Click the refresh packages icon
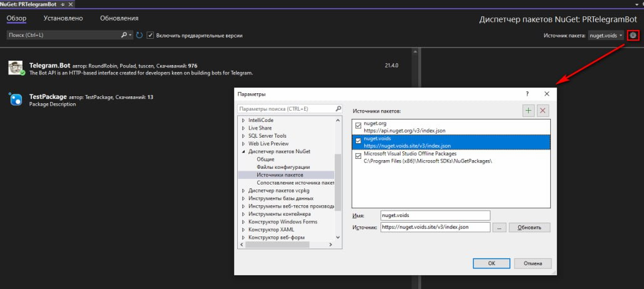This screenshot has height=289, width=644. [139, 35]
